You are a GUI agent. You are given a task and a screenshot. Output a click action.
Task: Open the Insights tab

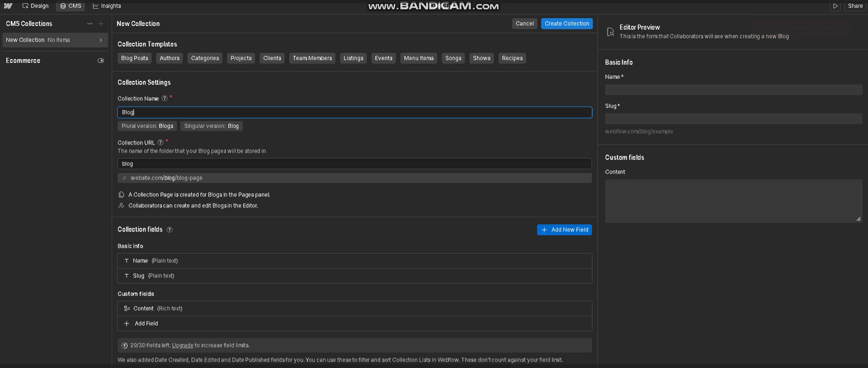pyautogui.click(x=107, y=6)
